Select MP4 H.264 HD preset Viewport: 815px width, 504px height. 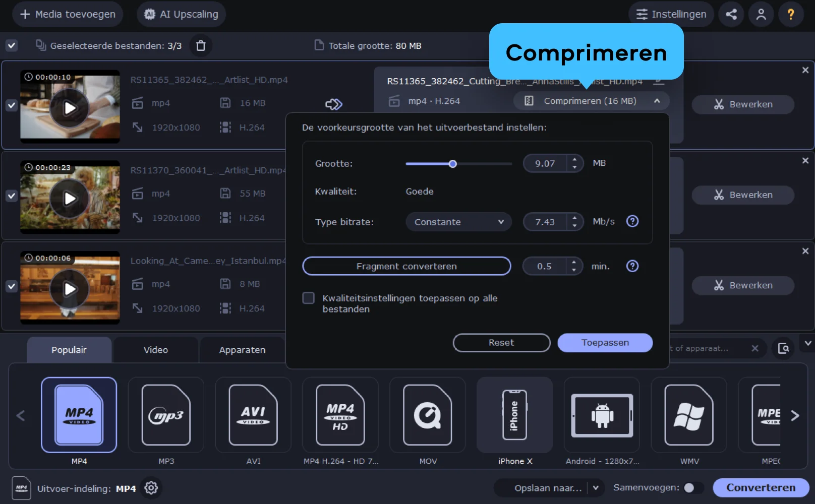340,415
